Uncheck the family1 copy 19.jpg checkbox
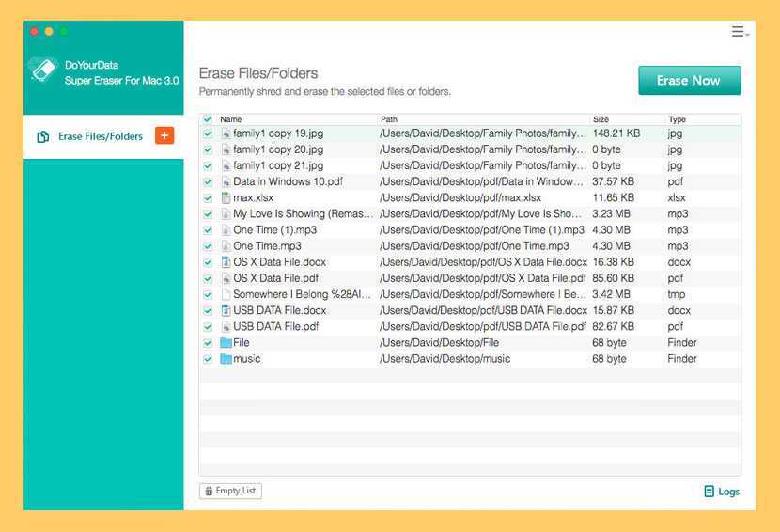Screen dimensions: 780x532 pyautogui.click(x=208, y=133)
